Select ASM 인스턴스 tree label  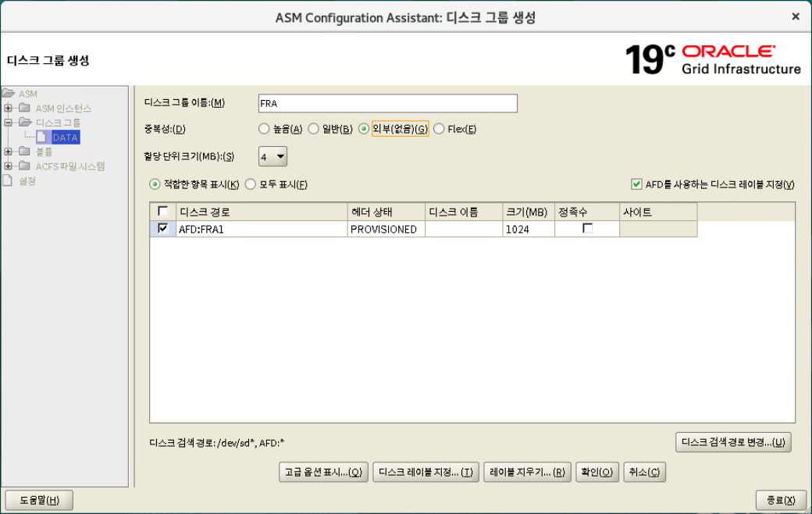[64, 109]
